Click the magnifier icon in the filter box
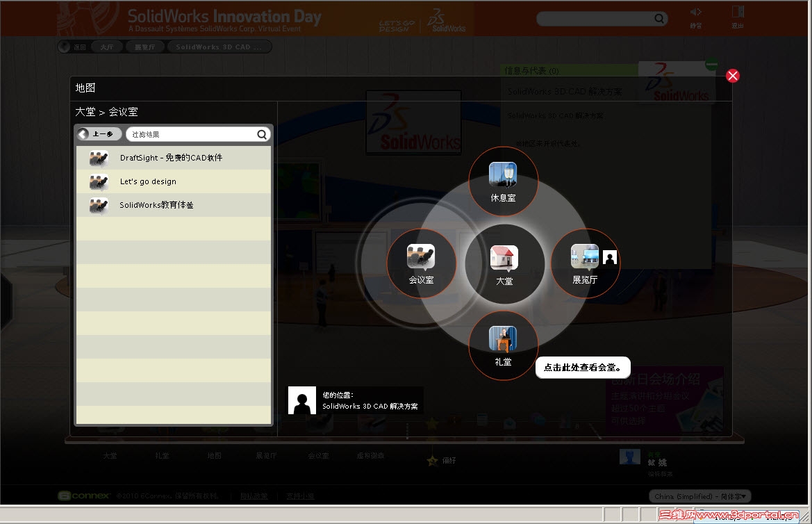Screen dimensions: 812x524 click(x=262, y=135)
